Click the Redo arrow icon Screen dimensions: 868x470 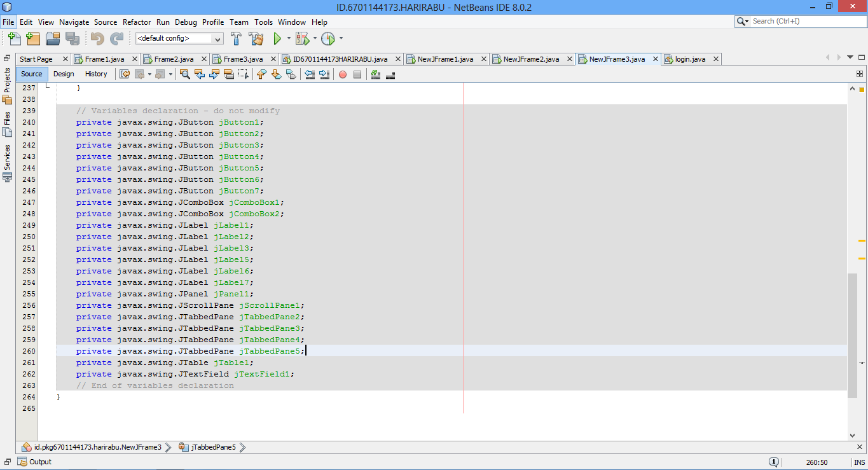pos(116,39)
